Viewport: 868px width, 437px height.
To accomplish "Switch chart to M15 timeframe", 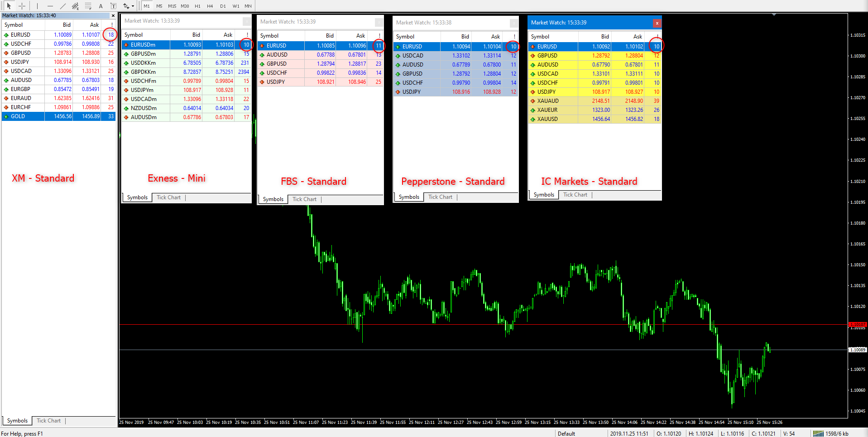I will [172, 6].
